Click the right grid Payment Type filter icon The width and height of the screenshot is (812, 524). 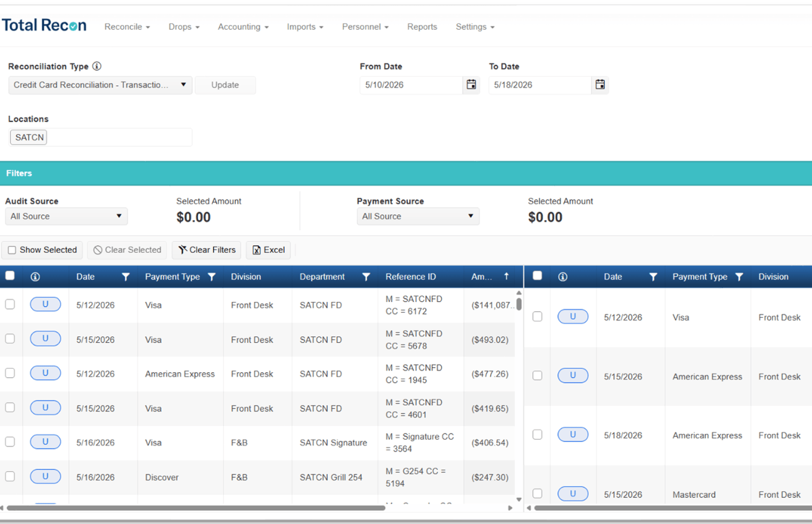pyautogui.click(x=739, y=277)
